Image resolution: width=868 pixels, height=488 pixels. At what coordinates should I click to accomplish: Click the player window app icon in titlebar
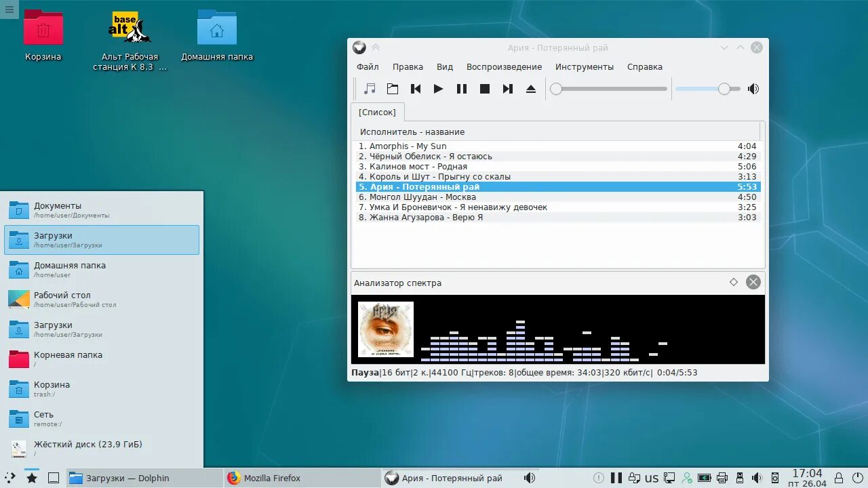pos(359,47)
